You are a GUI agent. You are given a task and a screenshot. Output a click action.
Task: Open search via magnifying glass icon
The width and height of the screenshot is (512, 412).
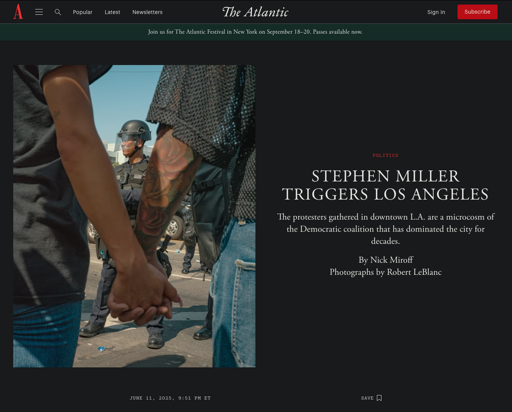pos(58,12)
